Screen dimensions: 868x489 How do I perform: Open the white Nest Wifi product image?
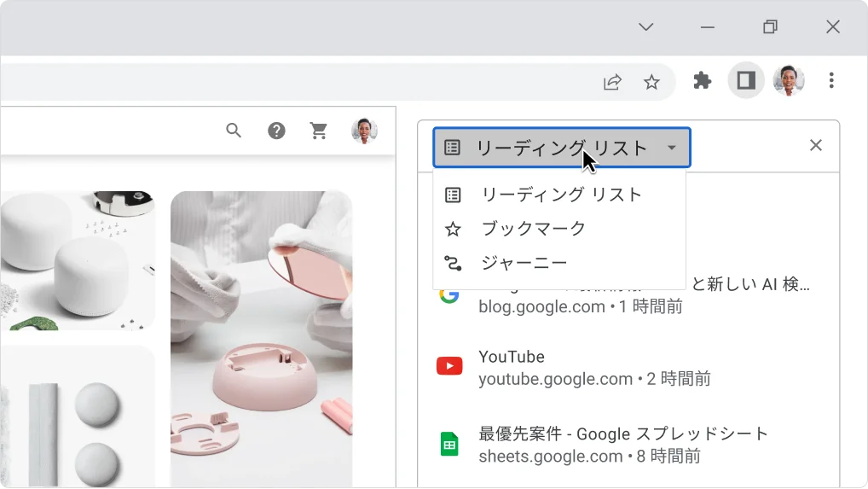78,260
